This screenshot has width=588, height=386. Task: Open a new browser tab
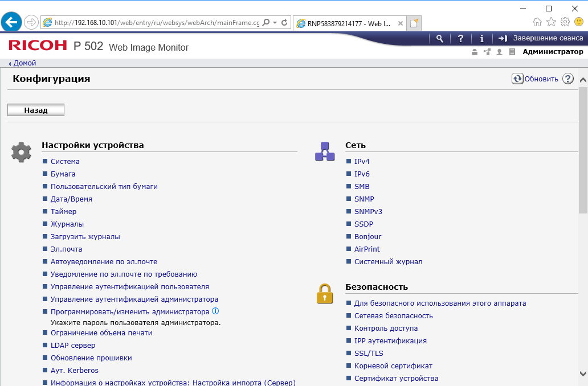tap(414, 23)
